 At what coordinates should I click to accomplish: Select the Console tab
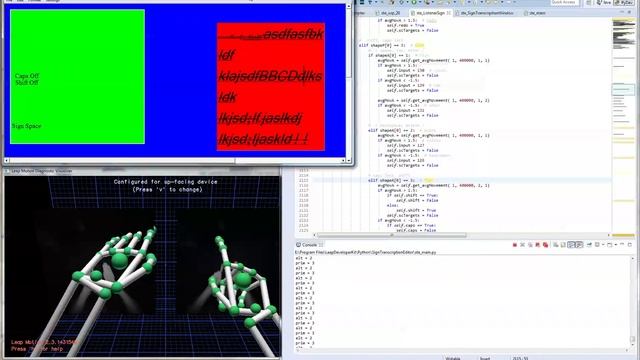click(309, 245)
